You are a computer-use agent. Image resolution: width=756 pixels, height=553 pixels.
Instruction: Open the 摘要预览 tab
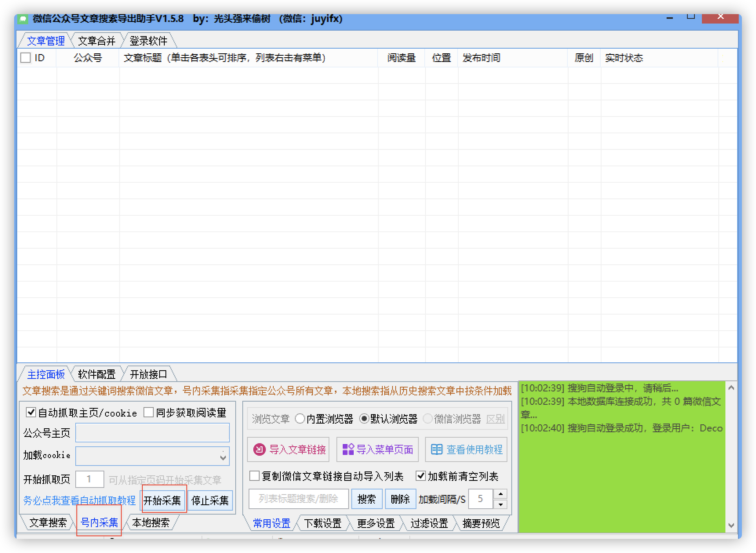(x=481, y=523)
